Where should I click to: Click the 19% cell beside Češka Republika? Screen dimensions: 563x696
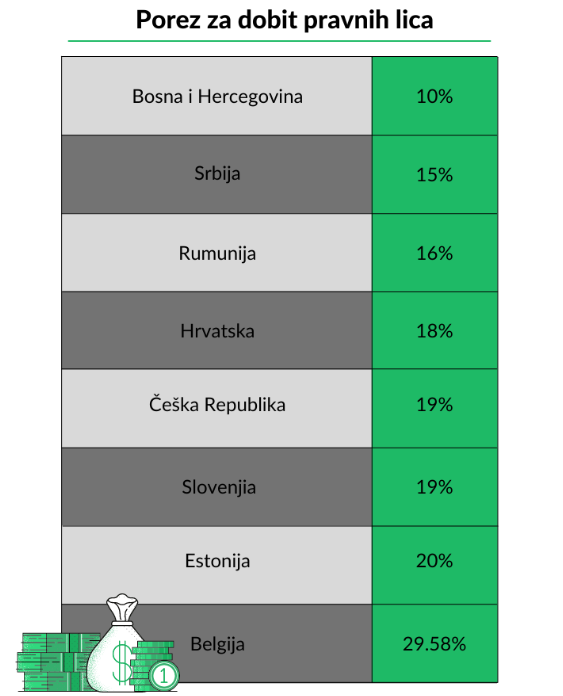(435, 408)
